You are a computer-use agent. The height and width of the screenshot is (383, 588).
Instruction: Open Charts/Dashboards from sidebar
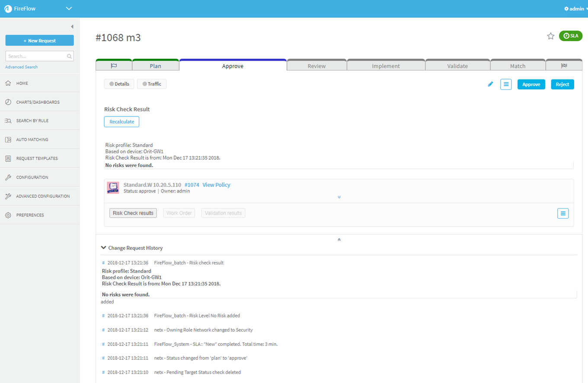(x=38, y=102)
